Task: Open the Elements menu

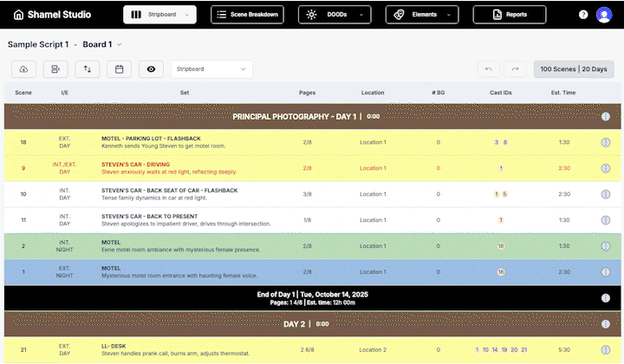Action: coord(420,15)
